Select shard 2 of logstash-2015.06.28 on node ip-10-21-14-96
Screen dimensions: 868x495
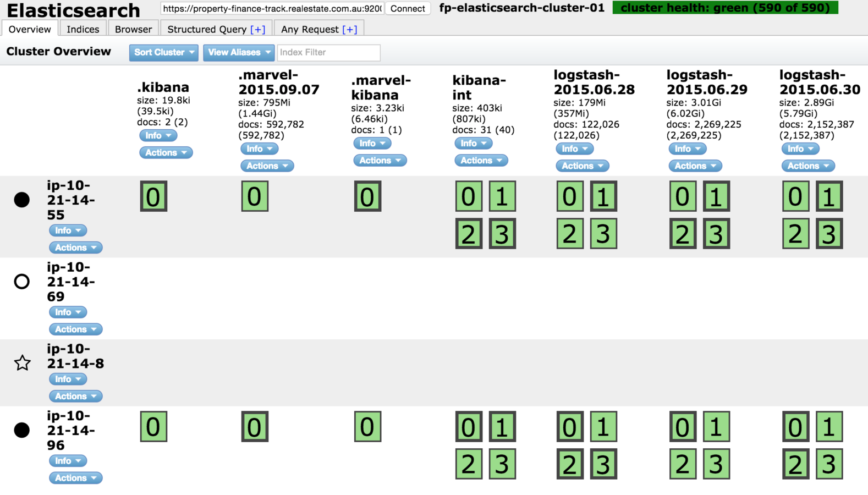[570, 464]
